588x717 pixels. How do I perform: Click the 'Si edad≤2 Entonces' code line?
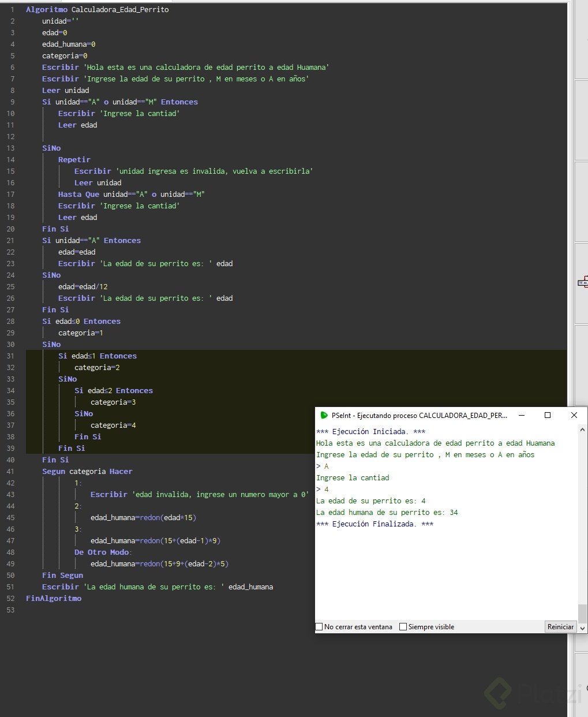[114, 390]
